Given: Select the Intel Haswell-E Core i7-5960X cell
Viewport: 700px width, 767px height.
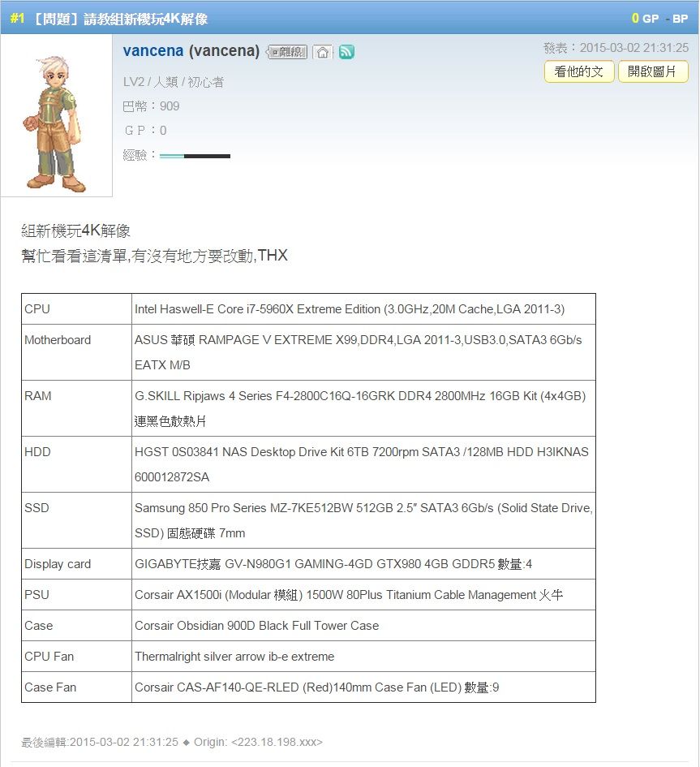Looking at the screenshot, I should (363, 308).
